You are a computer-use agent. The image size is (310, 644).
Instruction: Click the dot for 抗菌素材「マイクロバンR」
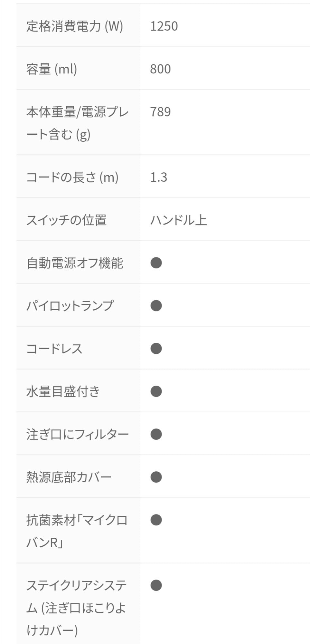pyautogui.click(x=156, y=520)
